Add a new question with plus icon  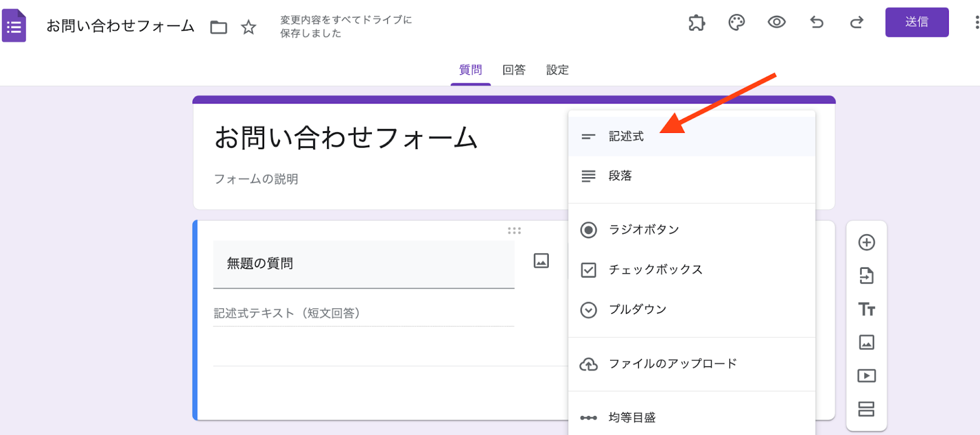pyautogui.click(x=867, y=243)
